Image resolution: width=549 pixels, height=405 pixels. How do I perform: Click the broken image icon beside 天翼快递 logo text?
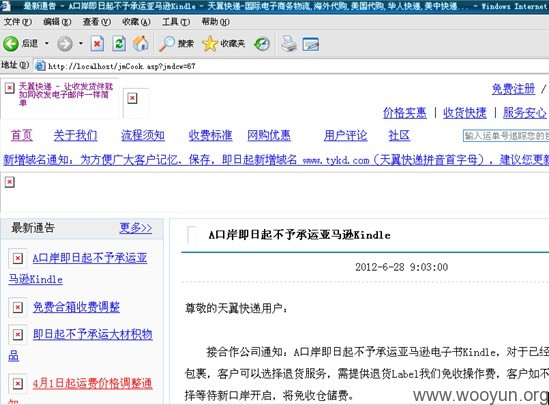click(9, 88)
